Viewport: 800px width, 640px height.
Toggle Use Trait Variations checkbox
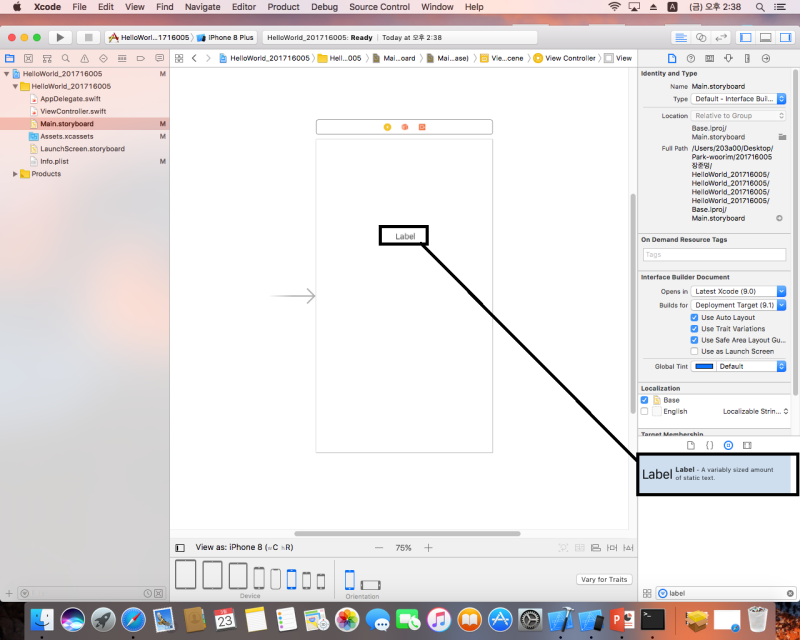(694, 329)
